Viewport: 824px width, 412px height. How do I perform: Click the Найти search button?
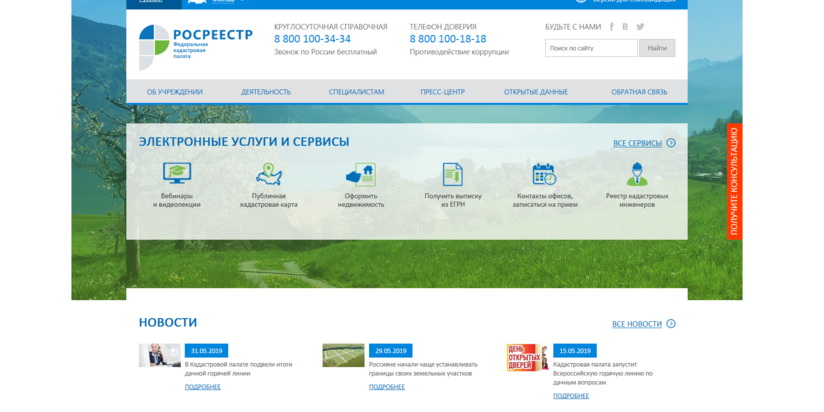point(657,48)
